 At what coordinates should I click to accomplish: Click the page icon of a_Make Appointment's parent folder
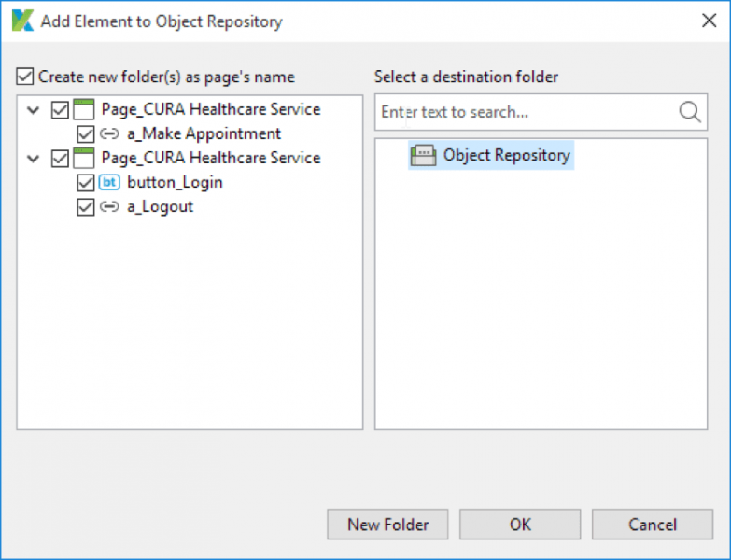[x=85, y=109]
